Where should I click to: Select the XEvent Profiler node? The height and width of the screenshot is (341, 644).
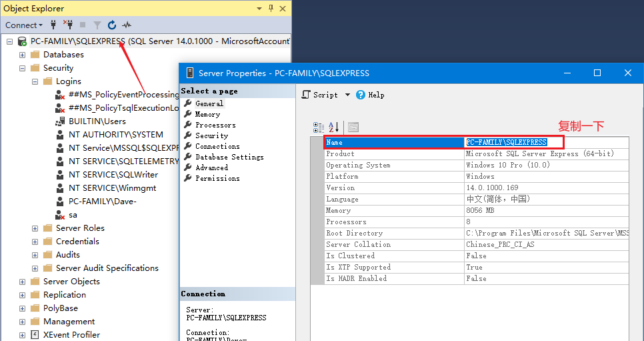pyautogui.click(x=71, y=335)
